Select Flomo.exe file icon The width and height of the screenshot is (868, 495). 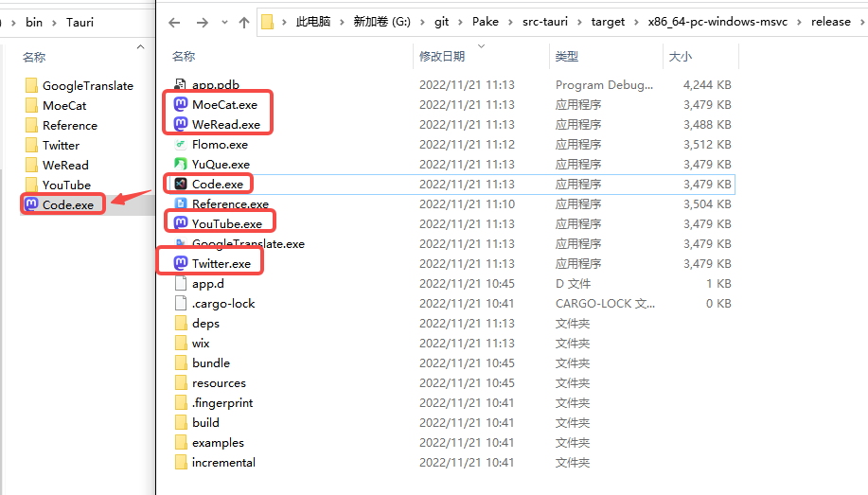(181, 144)
